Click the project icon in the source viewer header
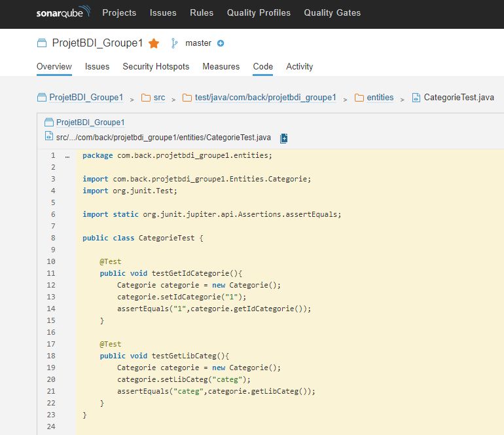 click(49, 123)
